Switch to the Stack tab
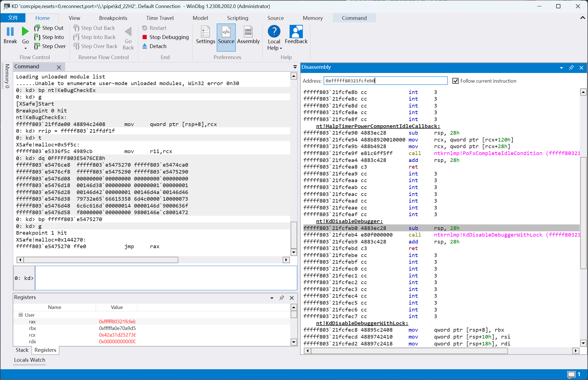The image size is (588, 380). [22, 350]
